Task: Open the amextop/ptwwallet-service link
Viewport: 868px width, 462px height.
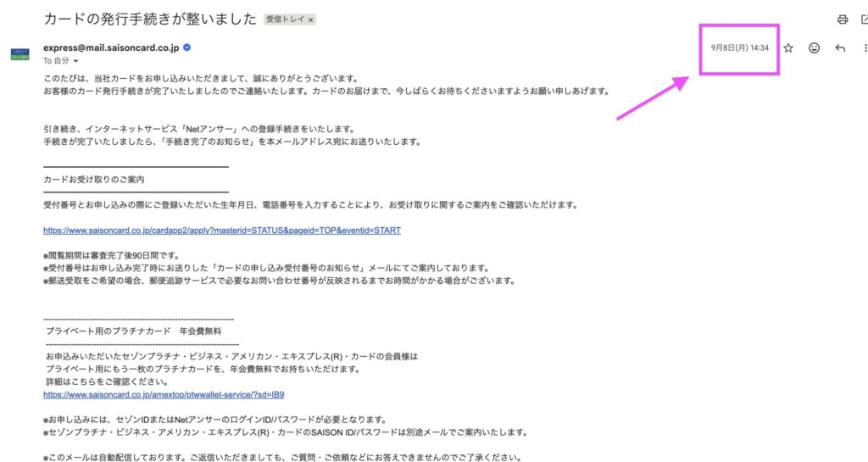Action: click(x=164, y=394)
